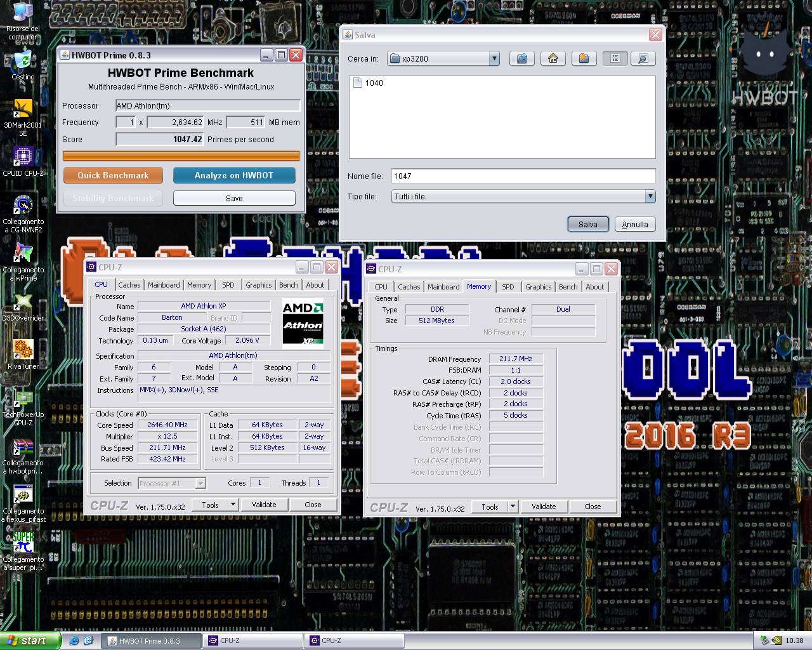Click the AMD Athlon XP logo in CPU-Z
Image resolution: width=812 pixels, height=650 pixels.
tap(303, 323)
